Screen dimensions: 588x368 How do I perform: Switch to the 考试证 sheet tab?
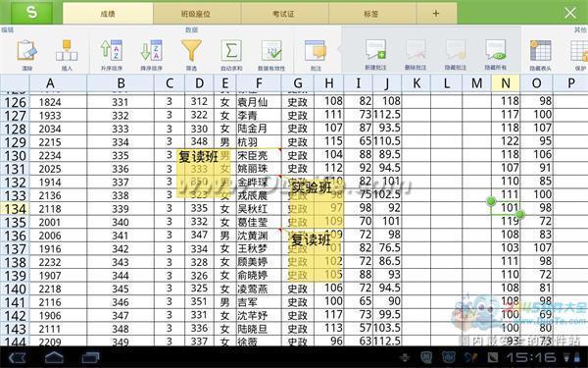(x=283, y=14)
